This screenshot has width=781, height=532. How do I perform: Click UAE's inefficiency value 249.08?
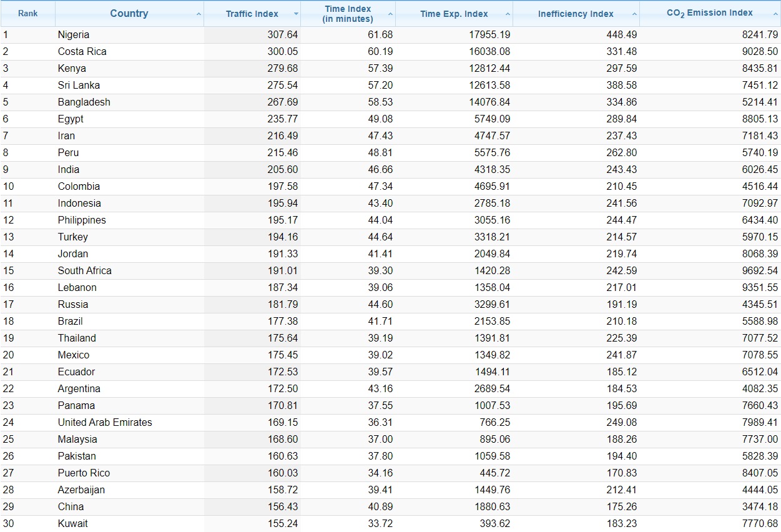[622, 423]
